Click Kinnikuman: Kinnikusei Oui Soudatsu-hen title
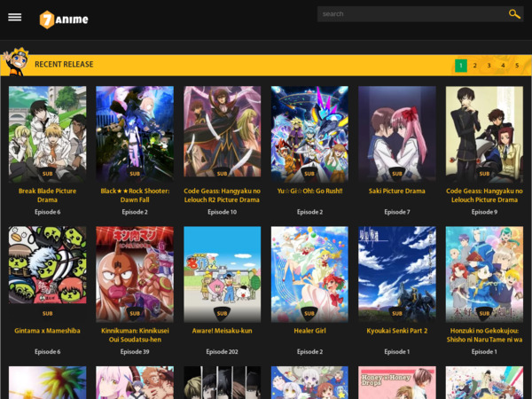Image resolution: width=532 pixels, height=399 pixels. pyautogui.click(x=135, y=335)
